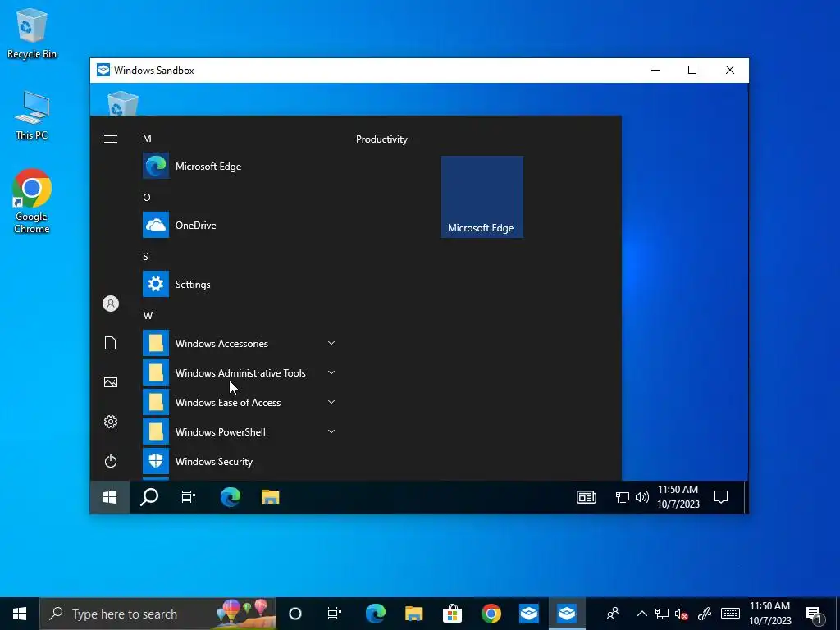Screen dimensions: 840x630
Task: Click the muted speaker icon in host tray
Action: 682,614
